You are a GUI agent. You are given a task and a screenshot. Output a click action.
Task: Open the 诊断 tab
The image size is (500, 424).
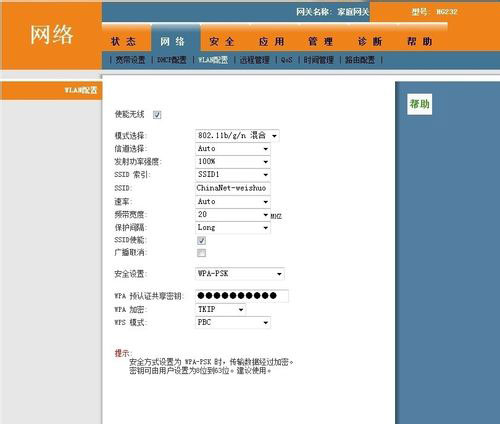[370, 42]
